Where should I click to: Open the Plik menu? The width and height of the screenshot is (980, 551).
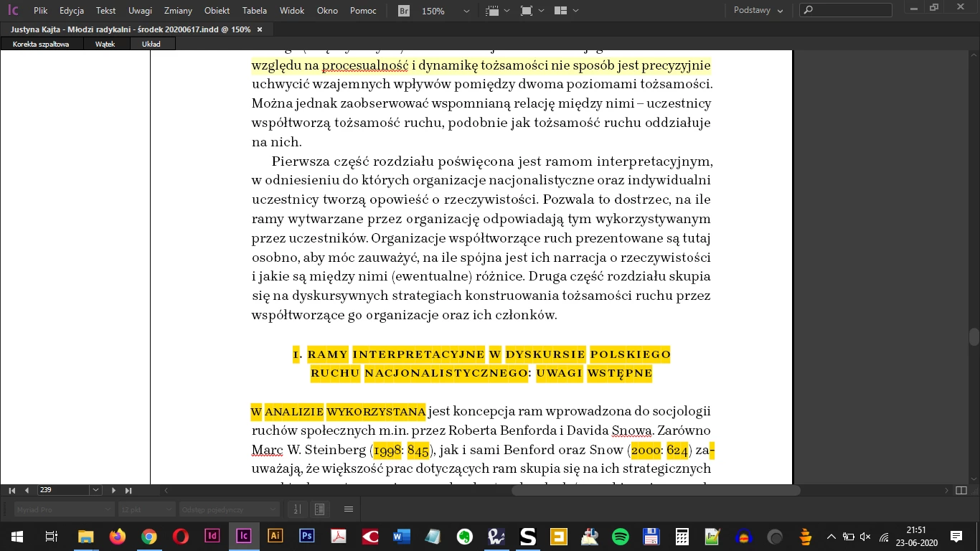(40, 11)
